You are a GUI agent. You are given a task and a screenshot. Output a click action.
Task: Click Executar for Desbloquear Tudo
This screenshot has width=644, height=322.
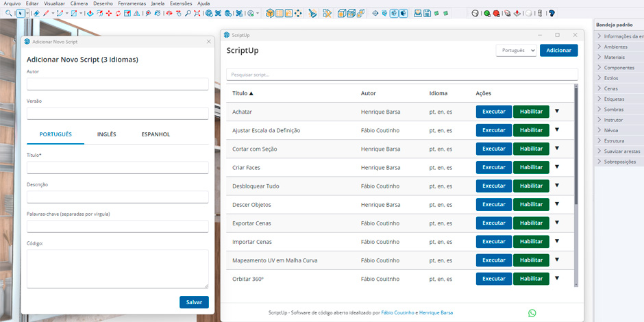coord(494,186)
